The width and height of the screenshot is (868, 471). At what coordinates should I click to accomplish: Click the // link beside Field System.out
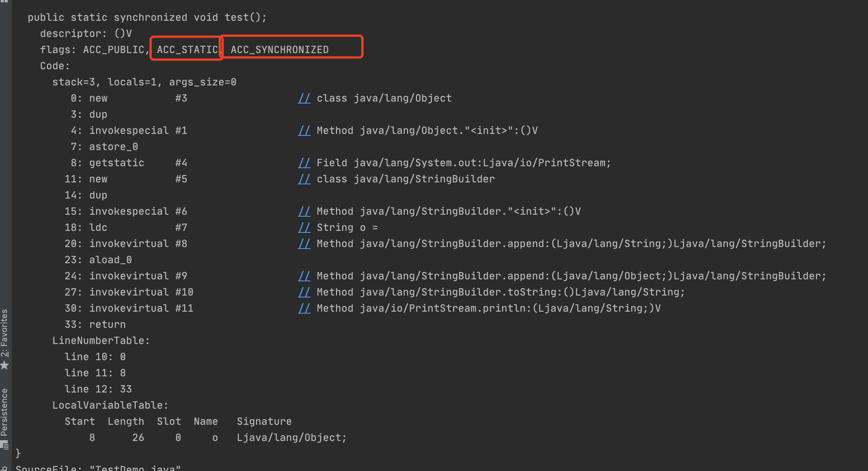pos(304,163)
